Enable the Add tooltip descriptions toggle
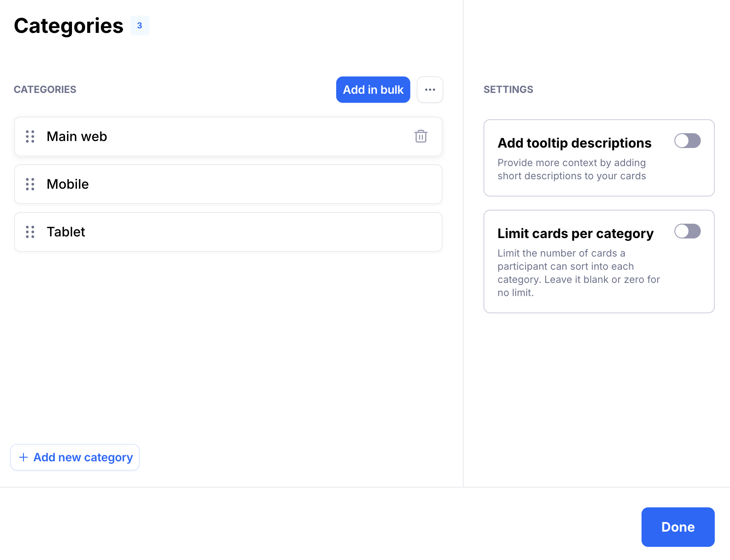Image resolution: width=730 pixels, height=560 pixels. pos(687,141)
